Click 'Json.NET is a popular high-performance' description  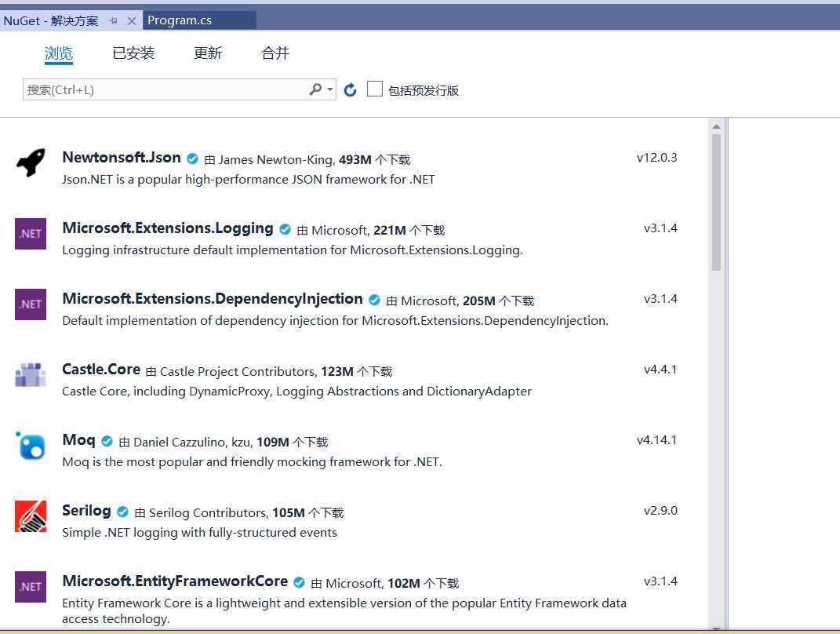[249, 180]
